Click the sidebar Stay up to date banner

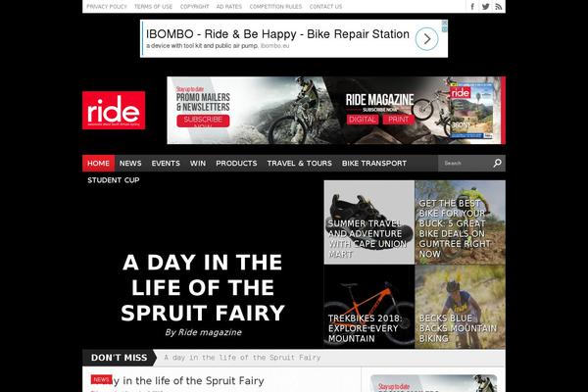click(433, 383)
